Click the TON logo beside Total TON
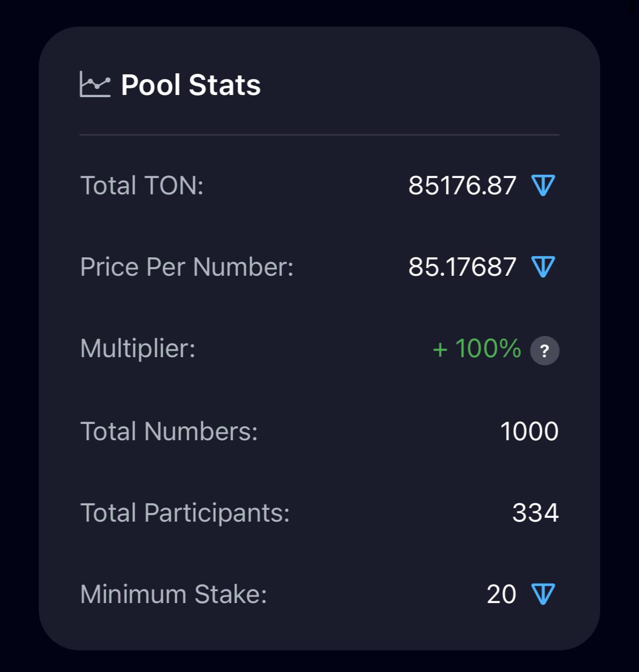Image resolution: width=639 pixels, height=672 pixels. click(x=544, y=185)
